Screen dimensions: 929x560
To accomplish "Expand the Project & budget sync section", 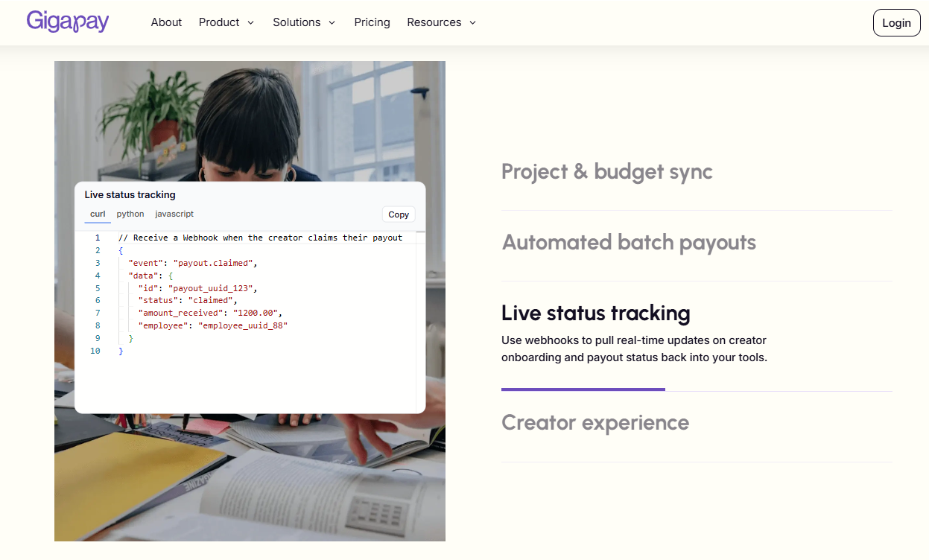I will point(606,171).
